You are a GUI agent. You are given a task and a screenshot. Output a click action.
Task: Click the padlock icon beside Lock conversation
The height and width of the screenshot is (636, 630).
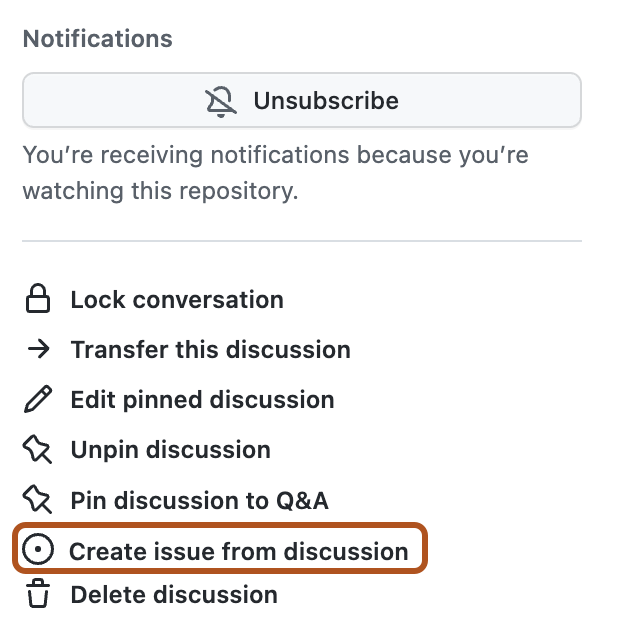38,300
